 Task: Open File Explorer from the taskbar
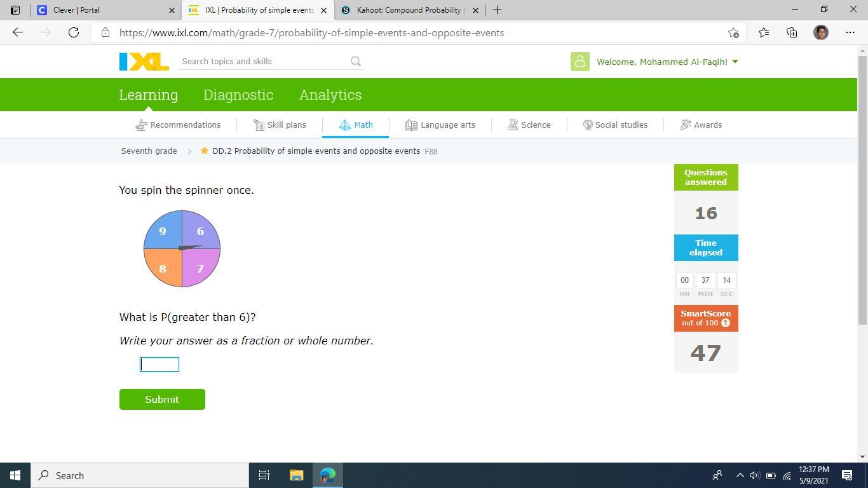(296, 475)
